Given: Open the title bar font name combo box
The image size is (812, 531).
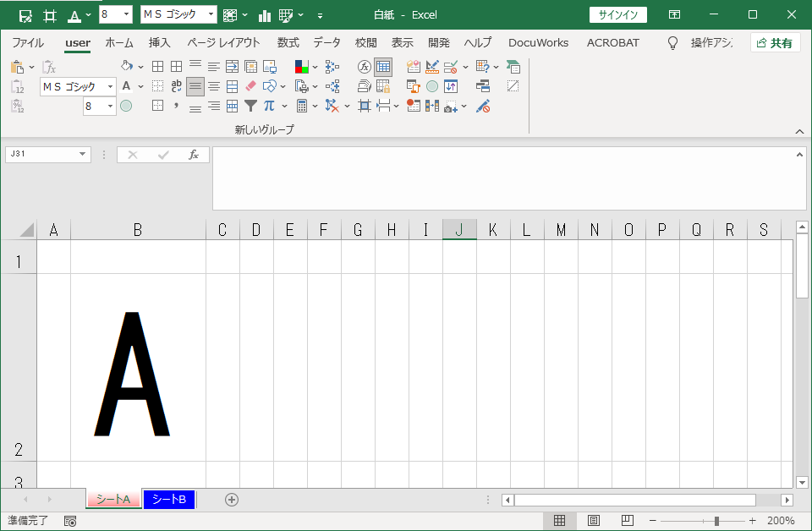Looking at the screenshot, I should point(178,14).
